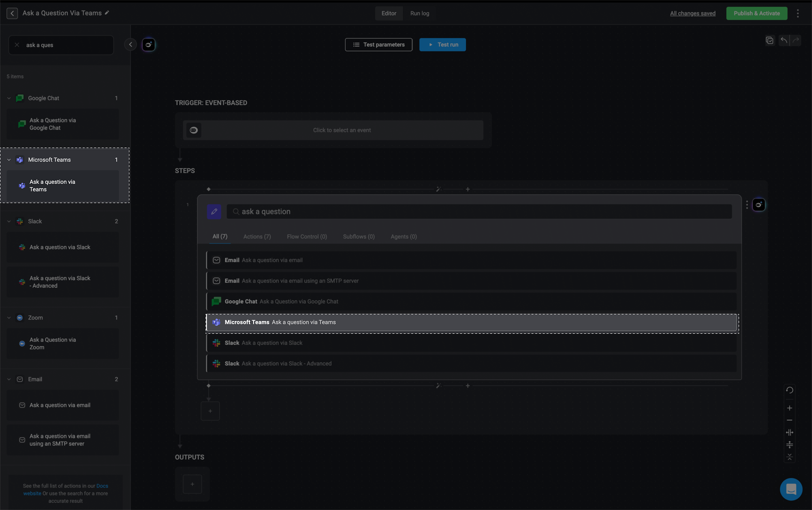Viewport: 812px width, 510px height.
Task: Select Email via SMTP server result
Action: tap(471, 281)
